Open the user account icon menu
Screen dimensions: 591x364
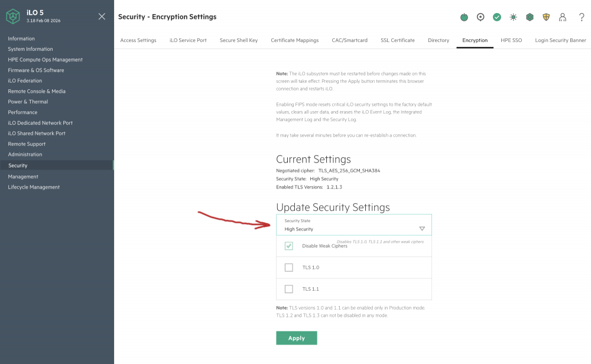point(563,17)
